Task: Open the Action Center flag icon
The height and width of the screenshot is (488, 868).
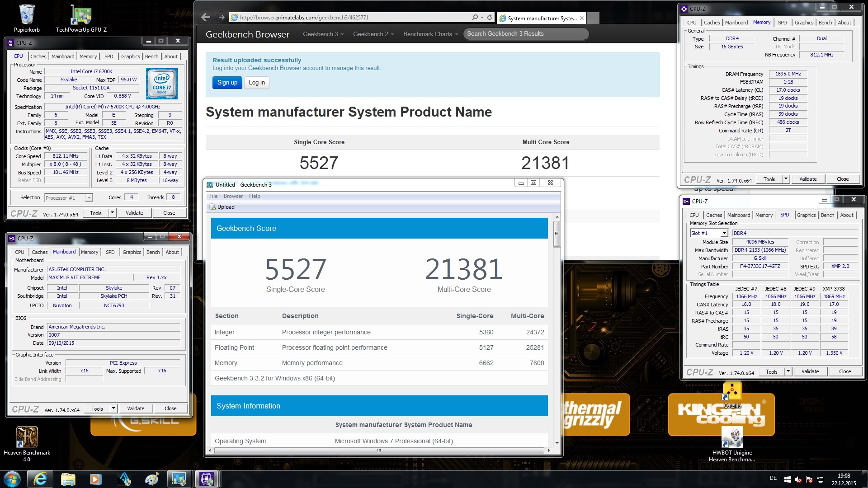Action: pyautogui.click(x=809, y=479)
